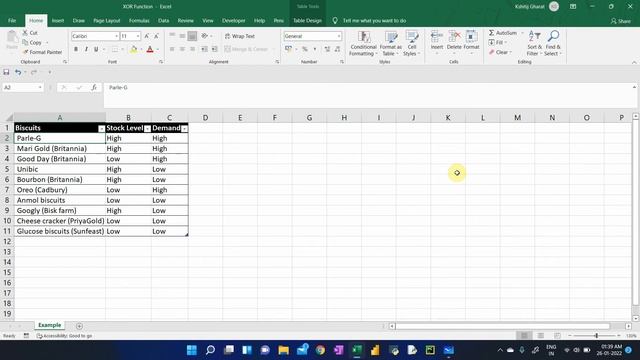The width and height of the screenshot is (640, 360).
Task: Select the Example sheet tab
Action: 49,325
